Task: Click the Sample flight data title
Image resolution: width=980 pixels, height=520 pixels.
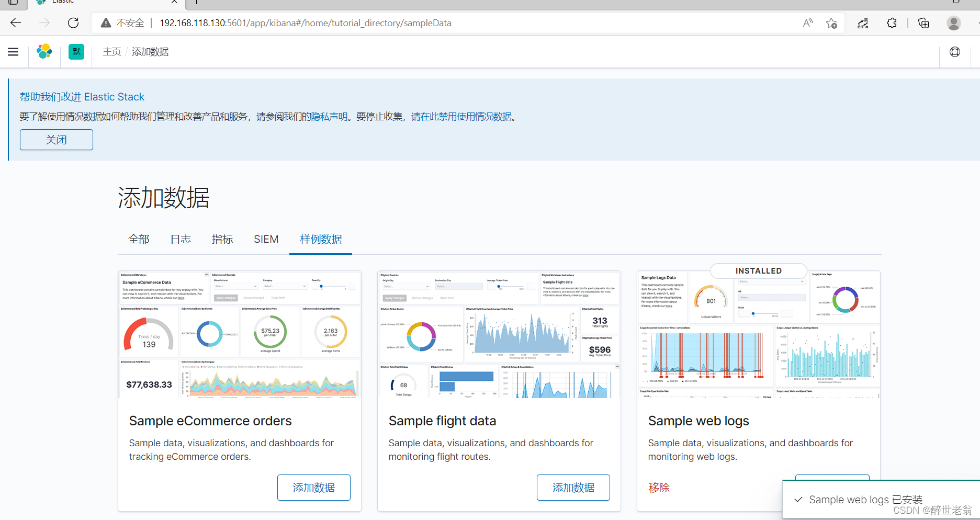Action: [442, 421]
